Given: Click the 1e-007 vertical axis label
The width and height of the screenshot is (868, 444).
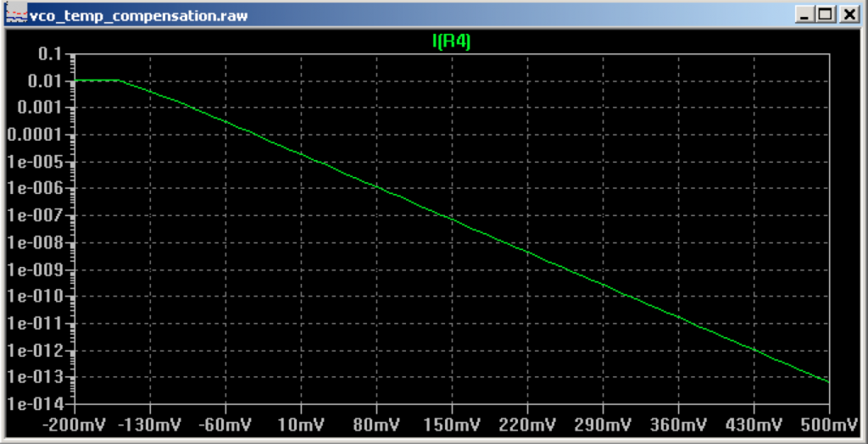Looking at the screenshot, I should [x=34, y=216].
